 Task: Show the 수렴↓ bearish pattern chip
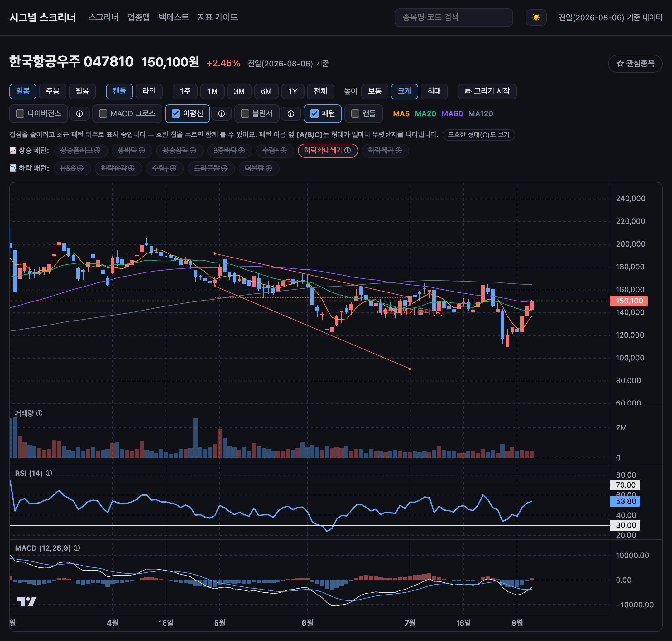click(164, 168)
